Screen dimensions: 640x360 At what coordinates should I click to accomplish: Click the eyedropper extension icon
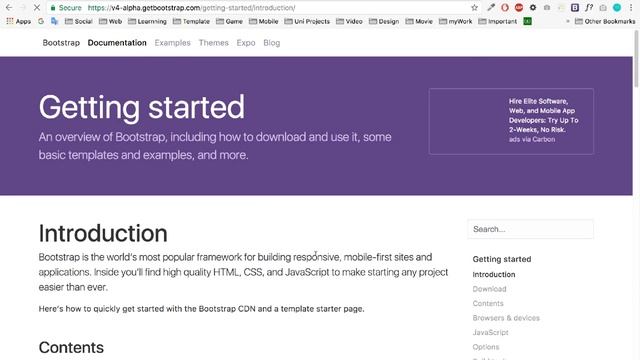coord(491,7)
